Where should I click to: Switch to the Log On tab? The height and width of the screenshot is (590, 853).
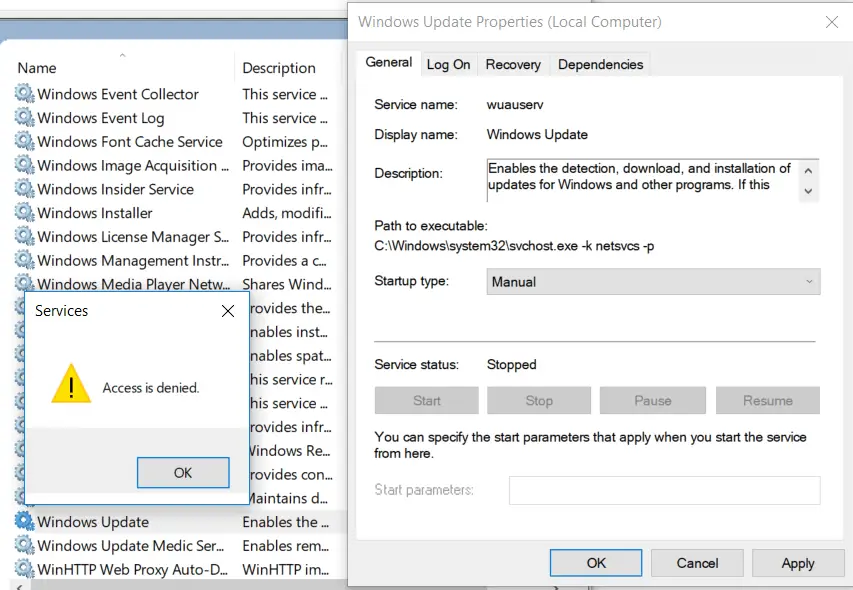coord(448,65)
